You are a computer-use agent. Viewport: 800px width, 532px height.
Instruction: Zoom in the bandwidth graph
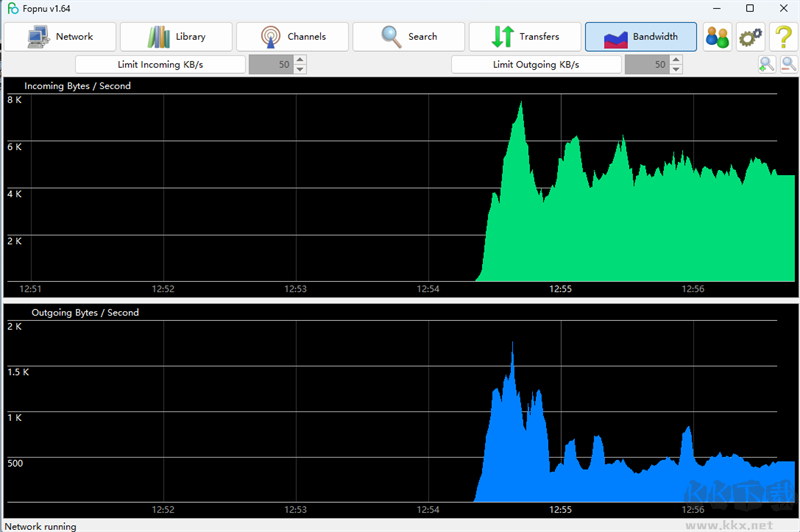tap(766, 65)
